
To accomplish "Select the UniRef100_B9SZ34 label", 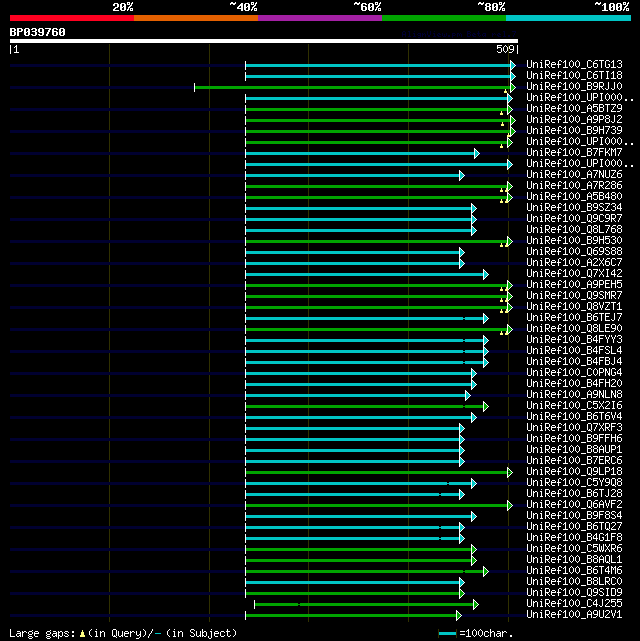I will coord(574,208).
